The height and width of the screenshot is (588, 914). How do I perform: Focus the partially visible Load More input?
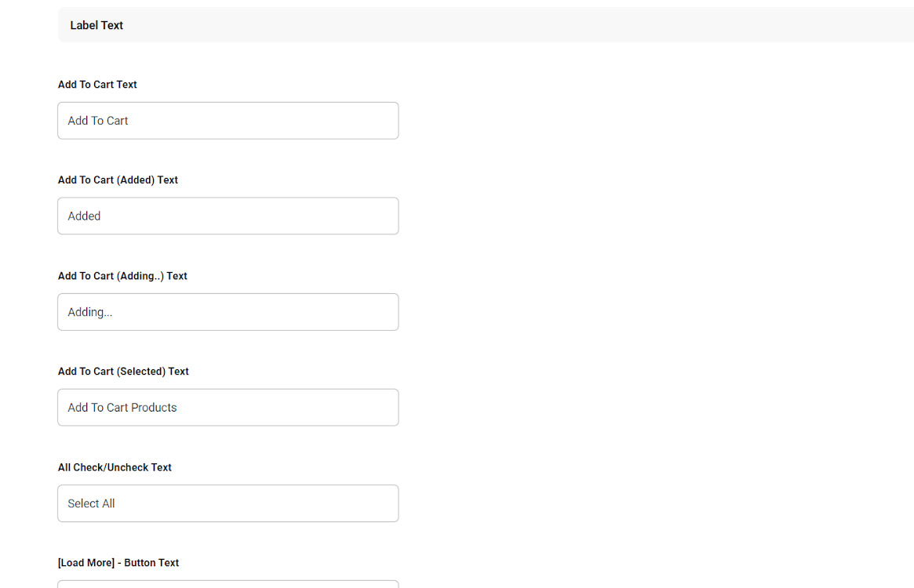(x=228, y=584)
